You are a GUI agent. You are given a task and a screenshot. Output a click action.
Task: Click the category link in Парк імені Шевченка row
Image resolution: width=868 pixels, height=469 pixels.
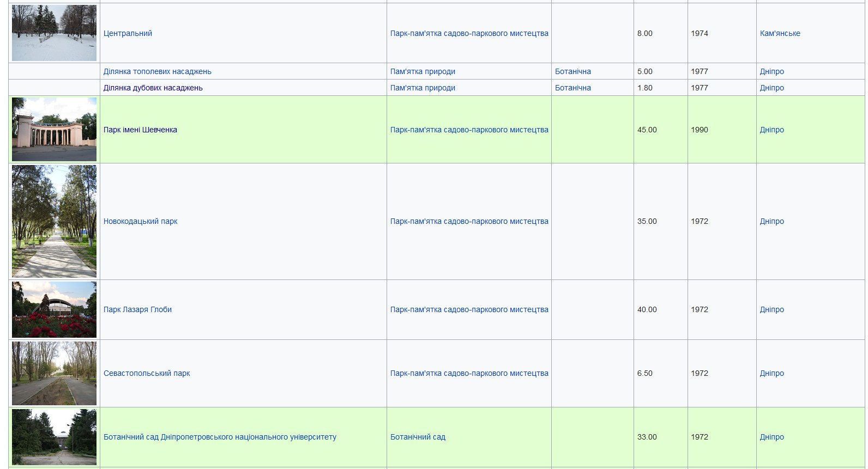[469, 130]
